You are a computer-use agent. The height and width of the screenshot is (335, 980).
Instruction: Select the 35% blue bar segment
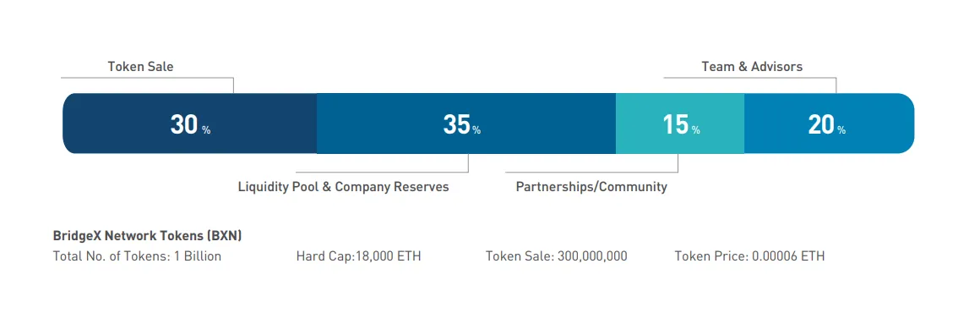[466, 124]
